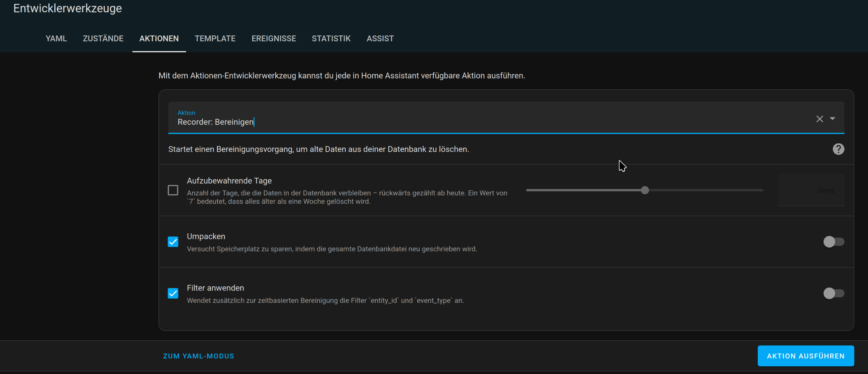The image size is (868, 374).
Task: Select the Aktionen tab
Action: [159, 39]
